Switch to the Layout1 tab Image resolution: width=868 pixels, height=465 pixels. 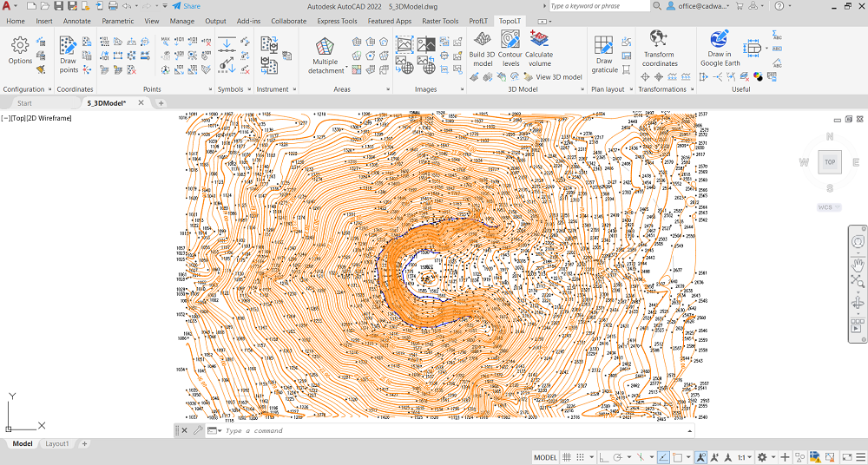pos(57,444)
